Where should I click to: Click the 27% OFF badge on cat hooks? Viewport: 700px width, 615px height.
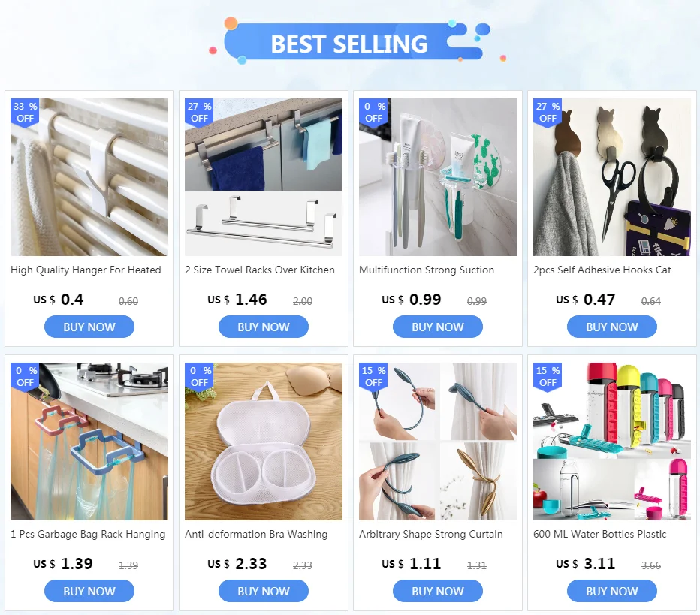[x=548, y=113]
